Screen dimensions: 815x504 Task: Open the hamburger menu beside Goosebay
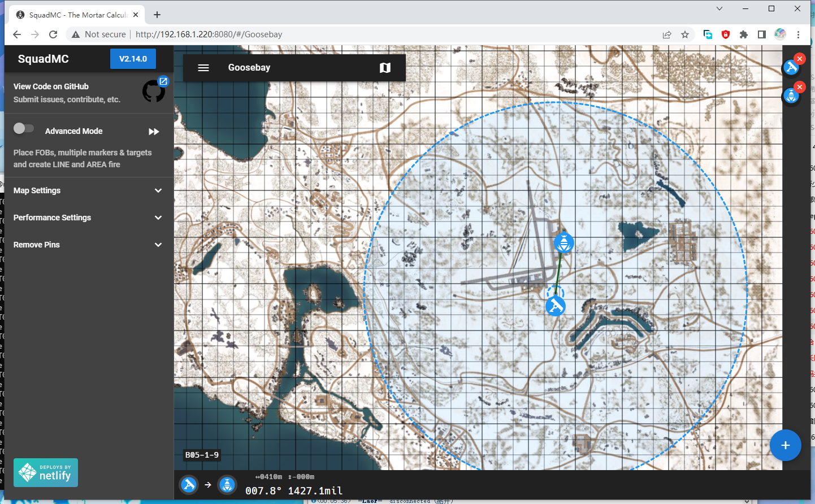(x=203, y=68)
